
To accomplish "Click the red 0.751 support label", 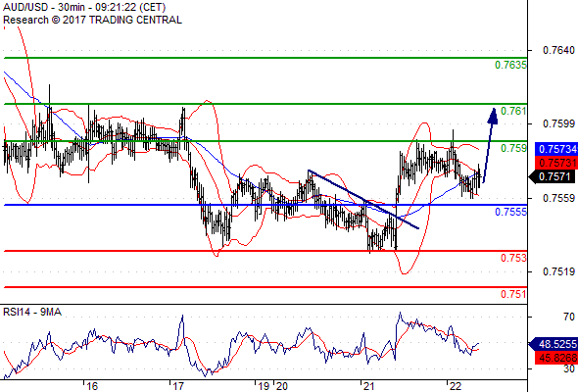I will (513, 294).
